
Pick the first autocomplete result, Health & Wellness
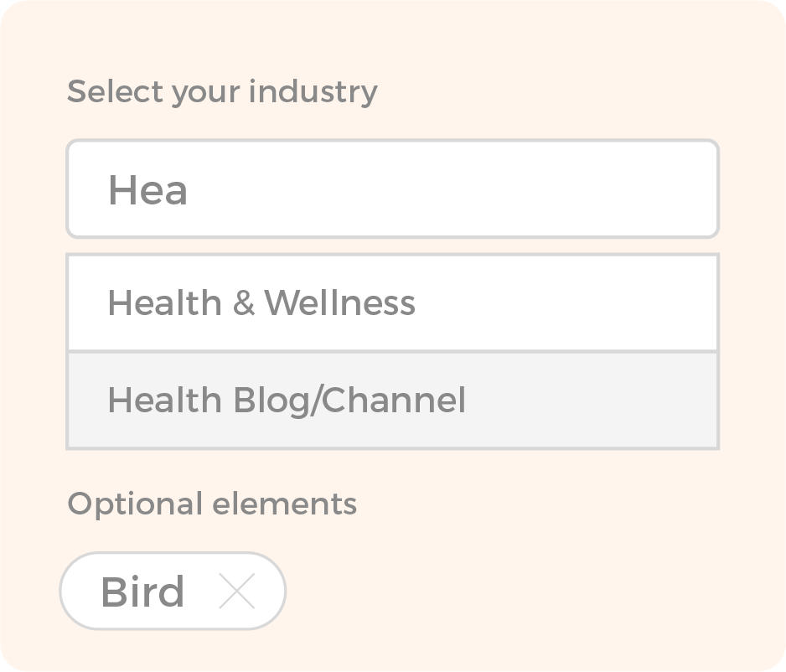(261, 302)
